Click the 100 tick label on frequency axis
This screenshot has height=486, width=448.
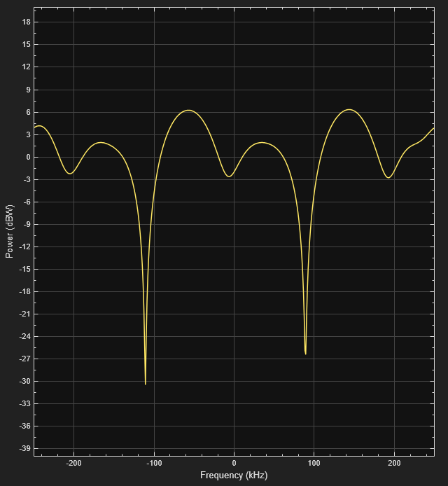coord(314,464)
